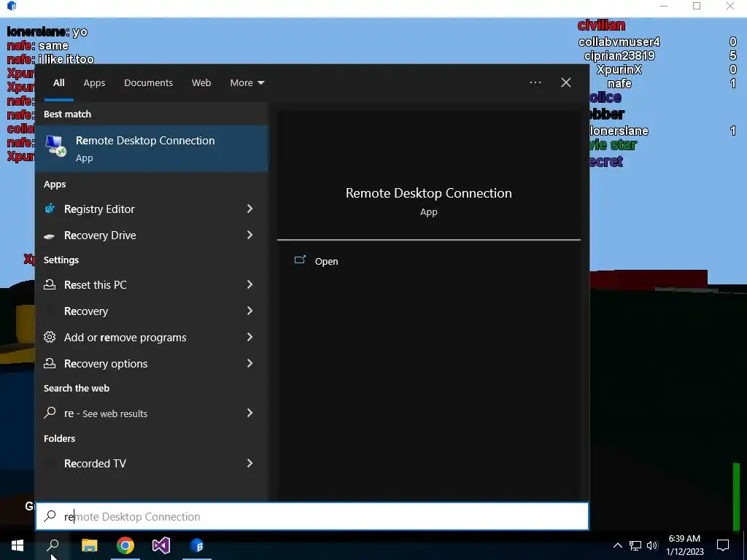747x560 pixels.
Task: Click inside the search text field
Action: [x=312, y=516]
